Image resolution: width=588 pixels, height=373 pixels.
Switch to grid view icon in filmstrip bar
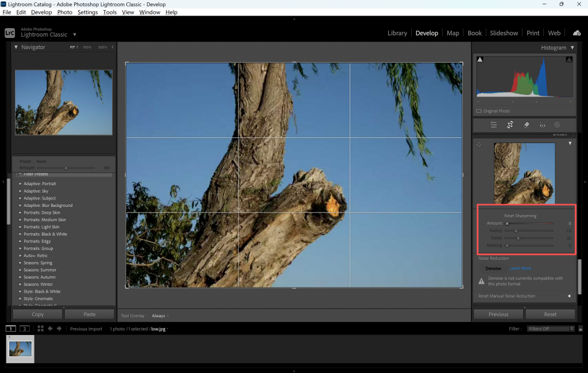[x=41, y=329]
